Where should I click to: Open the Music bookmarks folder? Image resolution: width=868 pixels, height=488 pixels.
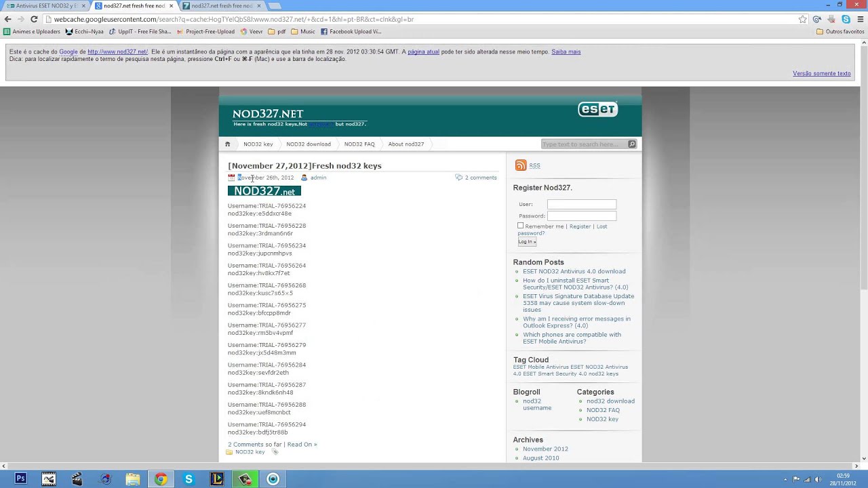(303, 31)
